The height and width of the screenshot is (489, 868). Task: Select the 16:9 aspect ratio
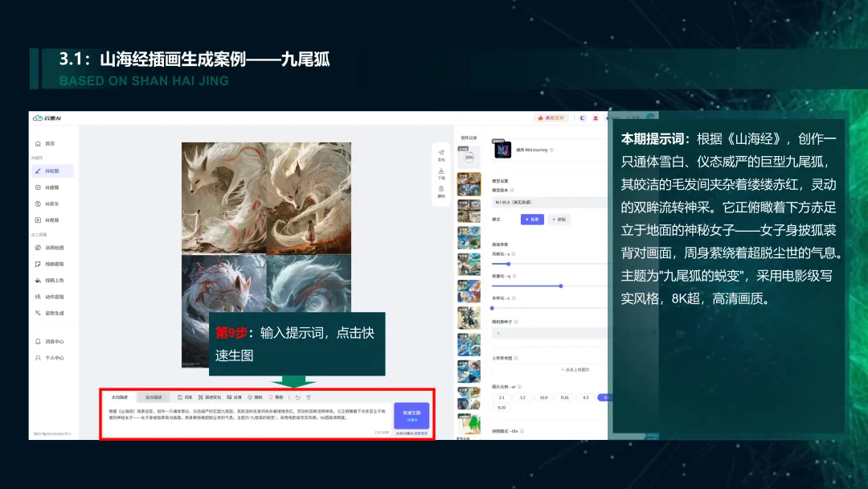tap(543, 397)
